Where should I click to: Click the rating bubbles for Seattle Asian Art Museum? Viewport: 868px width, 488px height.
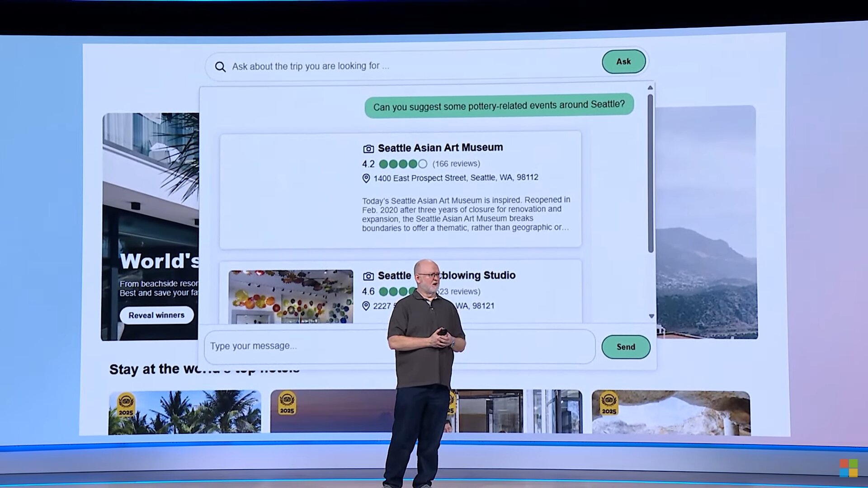point(403,164)
